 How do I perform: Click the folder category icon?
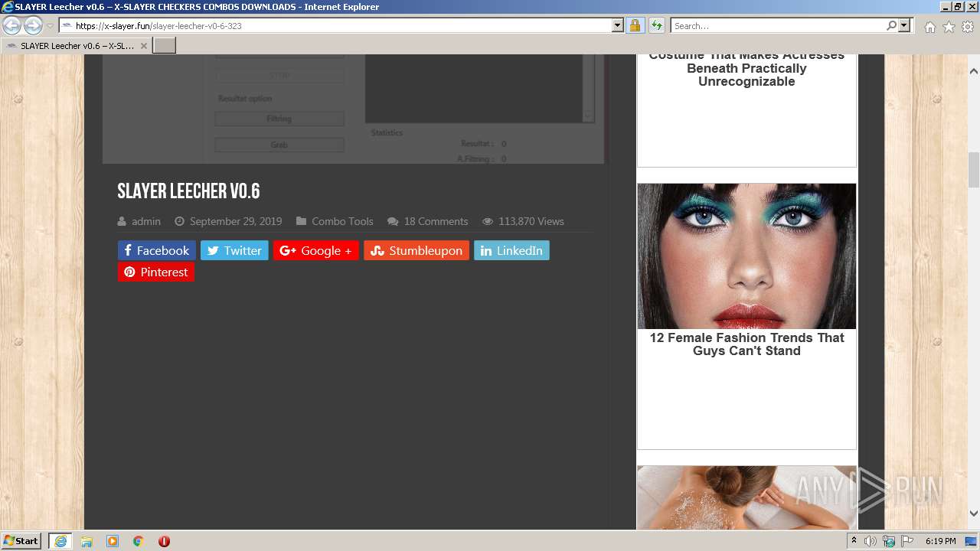pos(302,221)
